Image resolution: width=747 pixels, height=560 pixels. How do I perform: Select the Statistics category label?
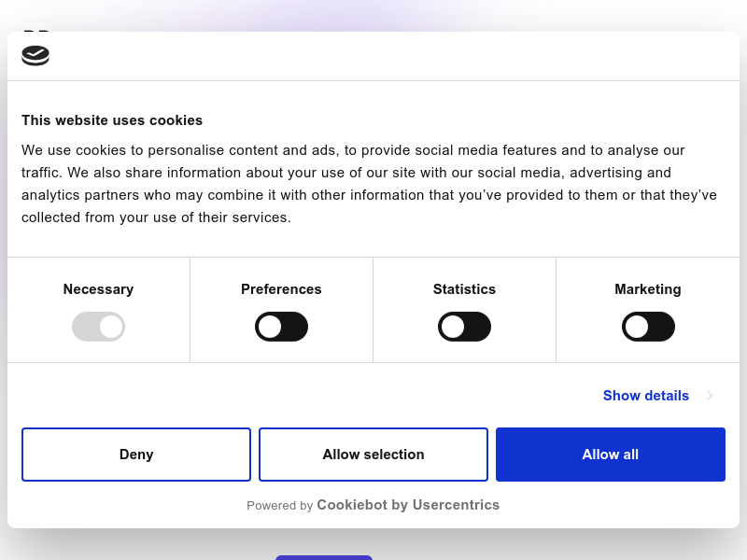[x=464, y=289]
